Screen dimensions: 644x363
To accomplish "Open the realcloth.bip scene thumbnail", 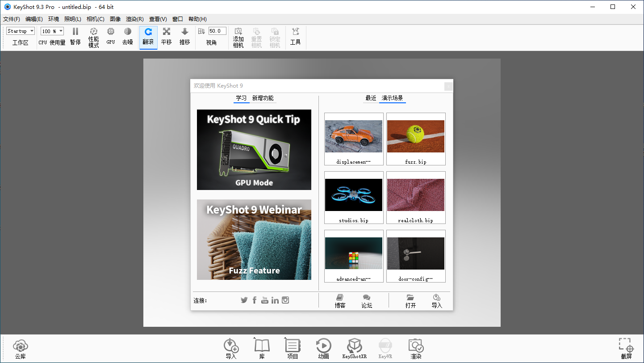I will (x=416, y=198).
